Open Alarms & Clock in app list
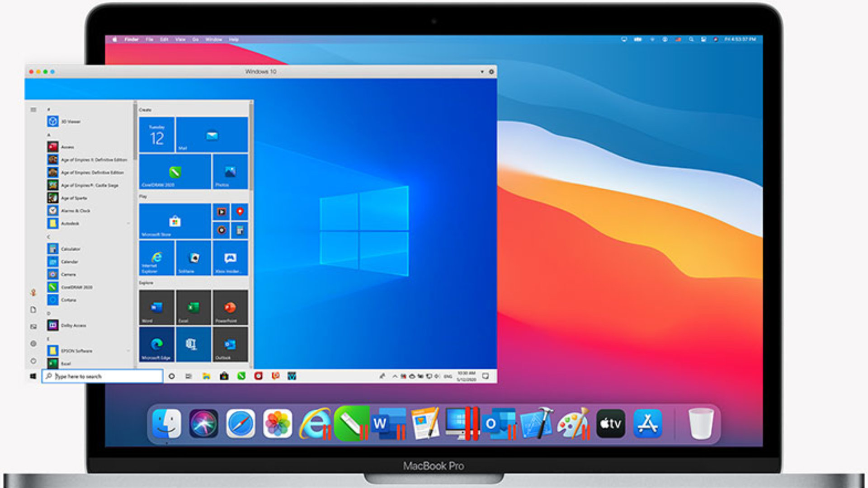The height and width of the screenshot is (488, 868). tap(88, 211)
